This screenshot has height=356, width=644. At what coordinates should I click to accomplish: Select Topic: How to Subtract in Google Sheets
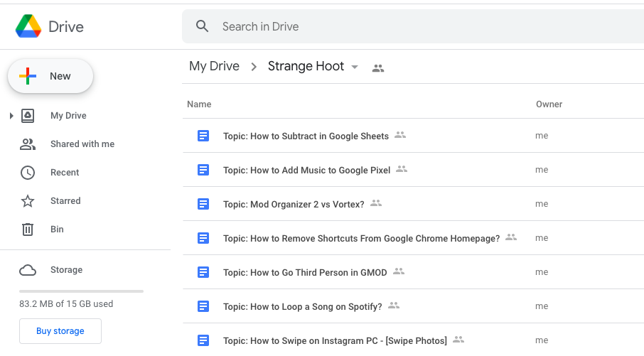coord(306,136)
